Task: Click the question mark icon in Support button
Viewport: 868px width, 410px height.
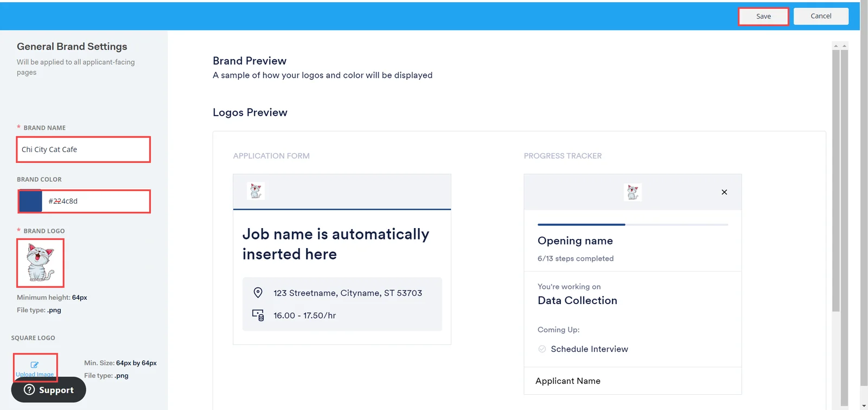Action: [x=29, y=390]
